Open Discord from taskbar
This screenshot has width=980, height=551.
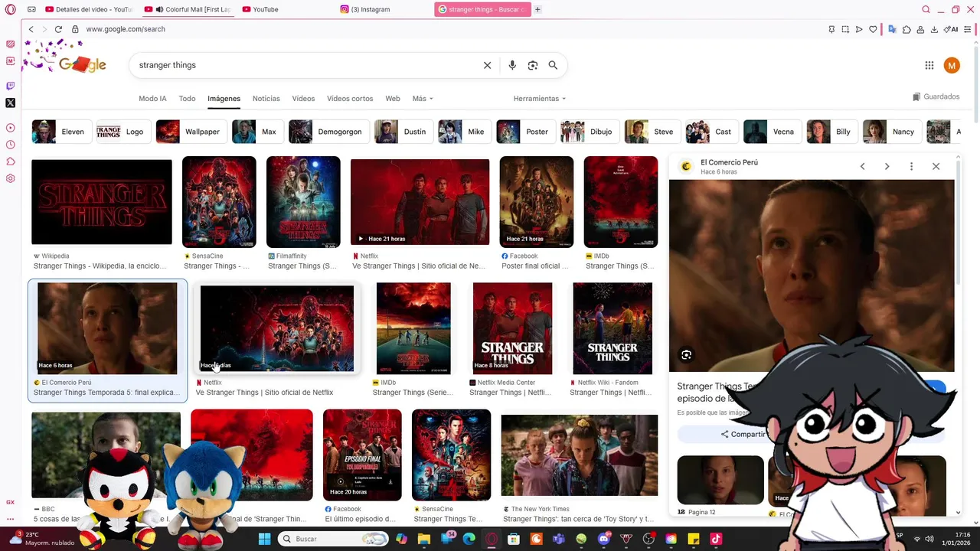coord(604,539)
